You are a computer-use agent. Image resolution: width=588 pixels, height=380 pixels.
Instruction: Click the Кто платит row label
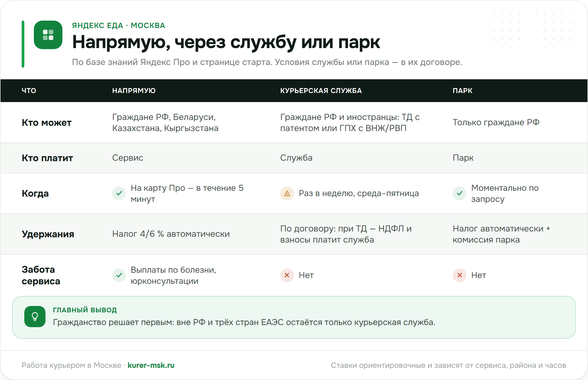pyautogui.click(x=47, y=158)
